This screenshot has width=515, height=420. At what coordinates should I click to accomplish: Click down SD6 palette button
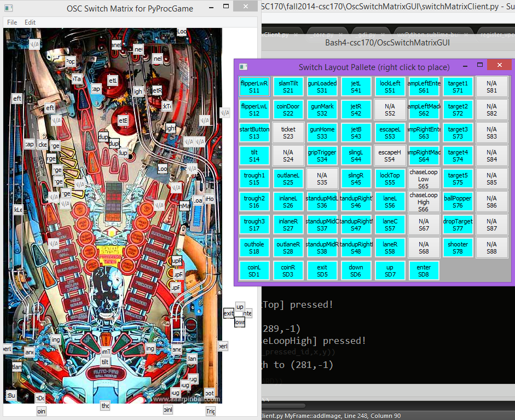click(x=356, y=271)
